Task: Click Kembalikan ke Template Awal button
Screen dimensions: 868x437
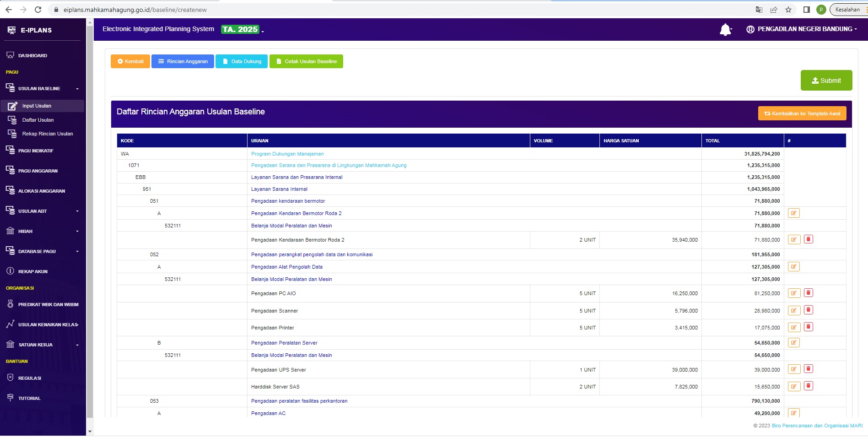Action: click(802, 113)
